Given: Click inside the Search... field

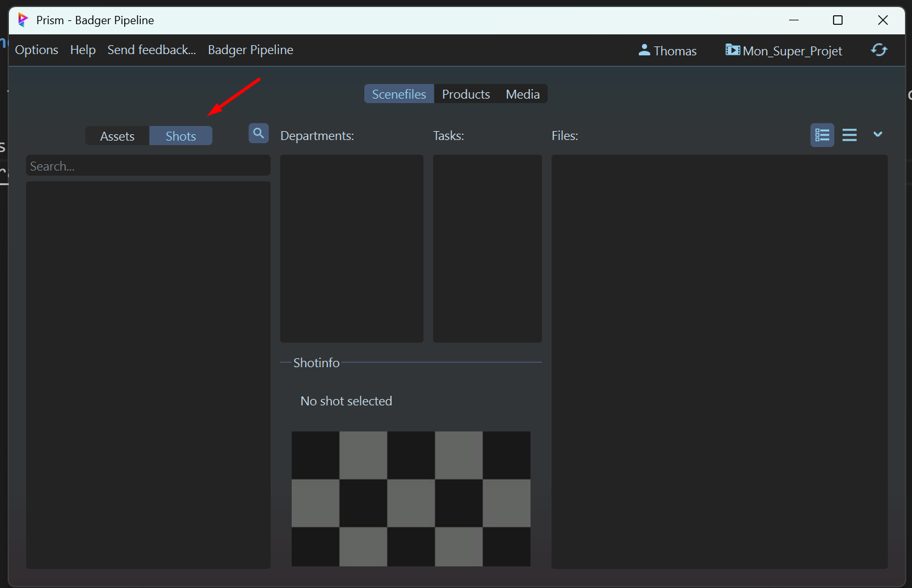Looking at the screenshot, I should click(148, 166).
